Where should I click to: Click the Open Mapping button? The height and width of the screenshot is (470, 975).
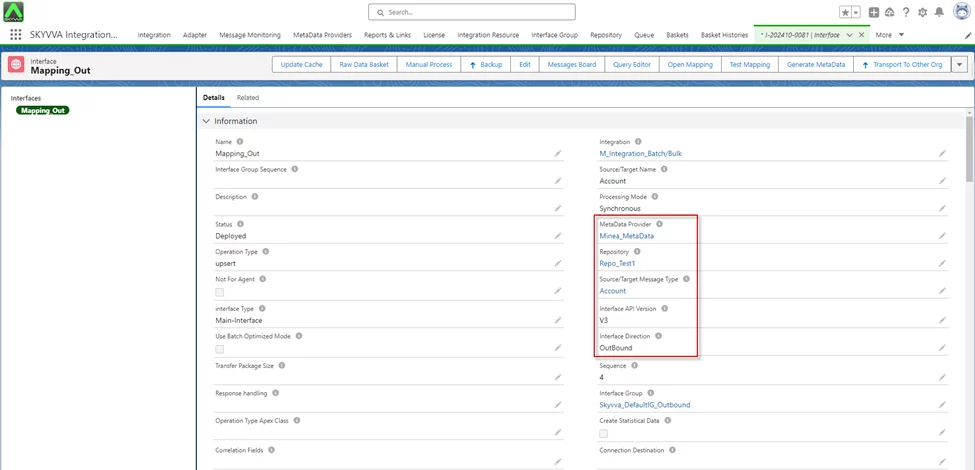click(x=690, y=64)
